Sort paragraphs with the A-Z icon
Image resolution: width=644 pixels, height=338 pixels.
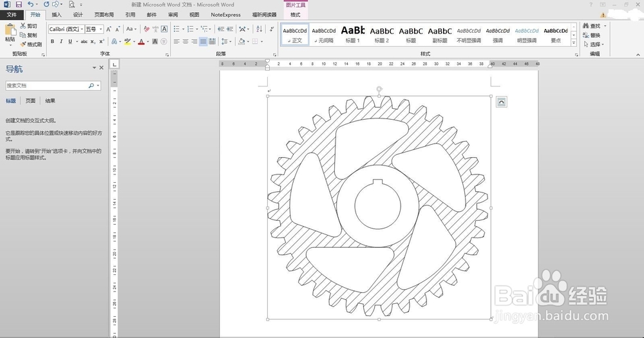(259, 29)
